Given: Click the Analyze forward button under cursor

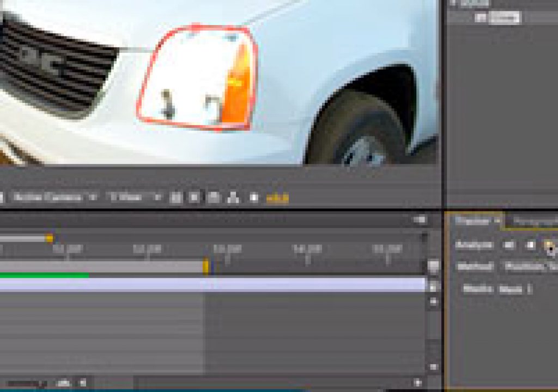Looking at the screenshot, I should click(x=549, y=245).
